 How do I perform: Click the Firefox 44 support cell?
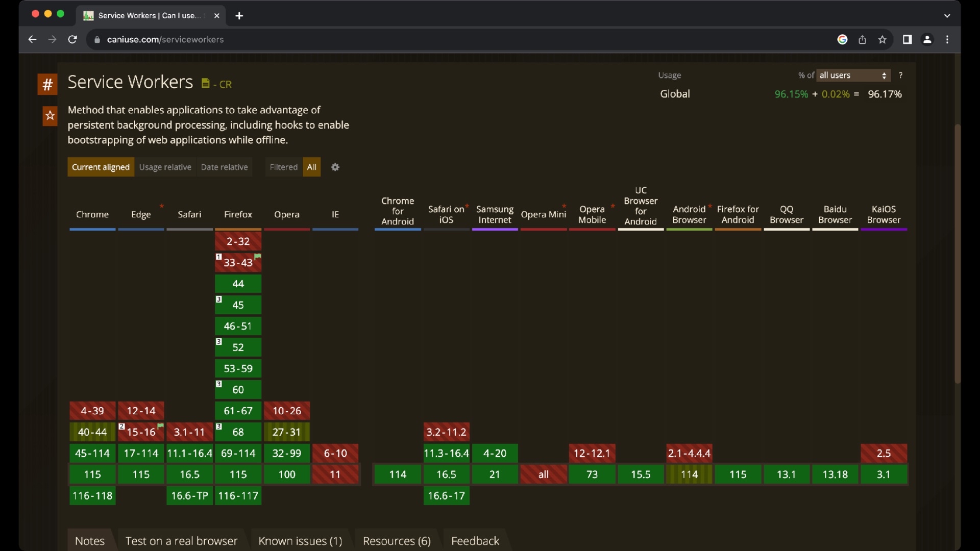[x=238, y=284]
